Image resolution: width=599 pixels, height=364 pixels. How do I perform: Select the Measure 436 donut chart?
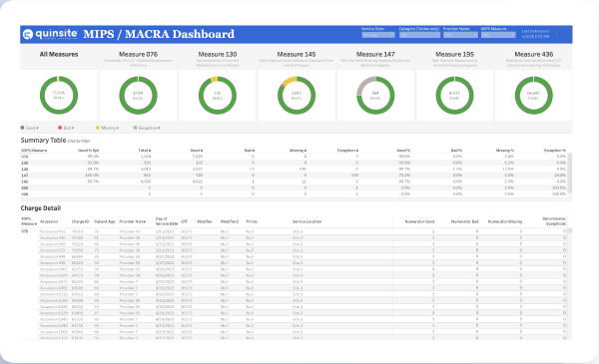534,95
